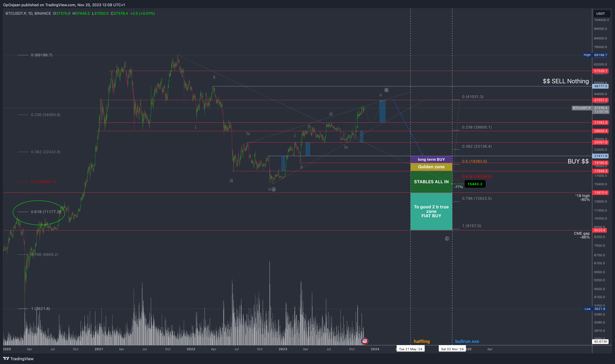Click the red 57528.1 price label
This screenshot has height=364, width=615.
tap(601, 71)
